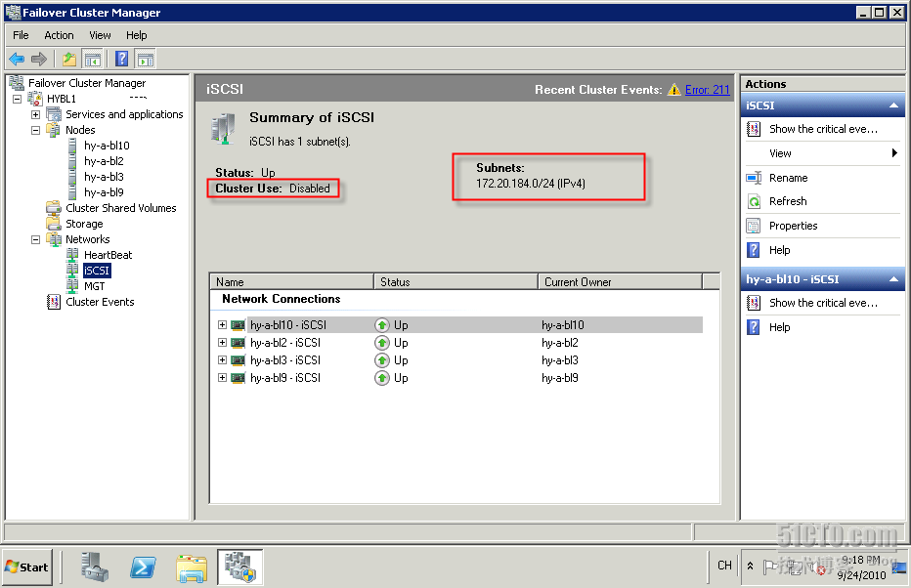
Task: Open the Error: 211 cluster events link
Action: point(707,90)
